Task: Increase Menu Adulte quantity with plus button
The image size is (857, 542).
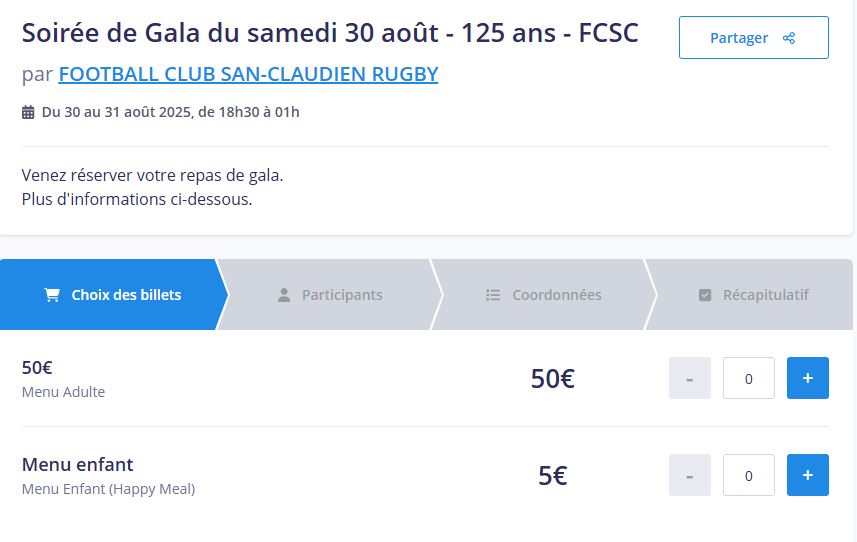Action: click(808, 378)
